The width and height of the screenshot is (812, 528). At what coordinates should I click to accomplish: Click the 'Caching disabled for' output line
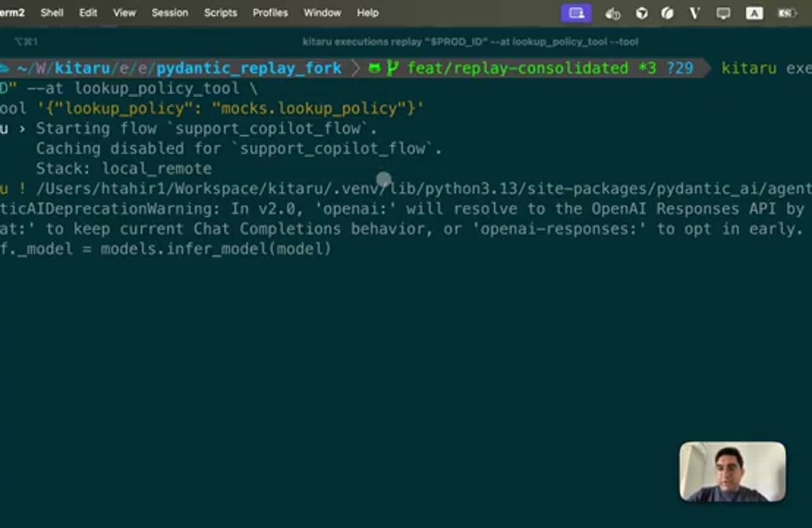tap(239, 148)
